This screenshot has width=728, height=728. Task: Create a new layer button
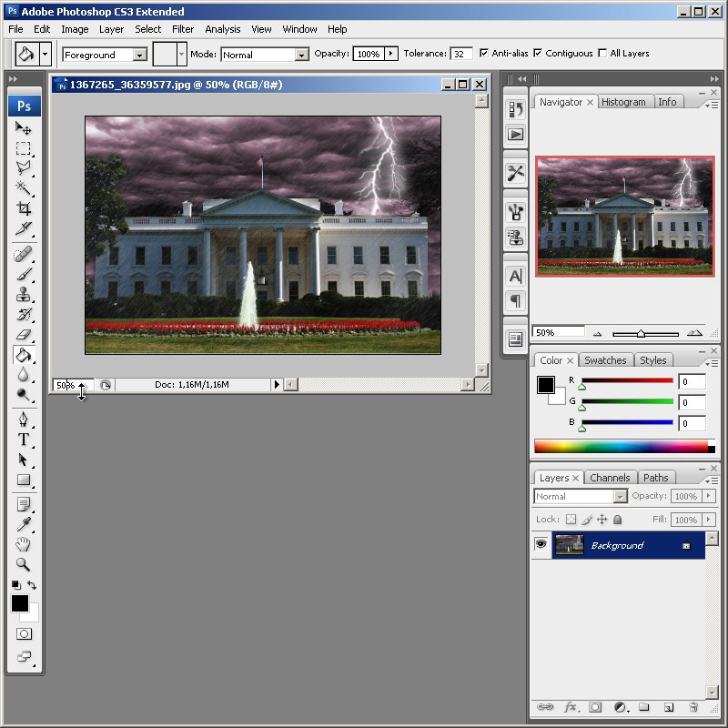[669, 707]
